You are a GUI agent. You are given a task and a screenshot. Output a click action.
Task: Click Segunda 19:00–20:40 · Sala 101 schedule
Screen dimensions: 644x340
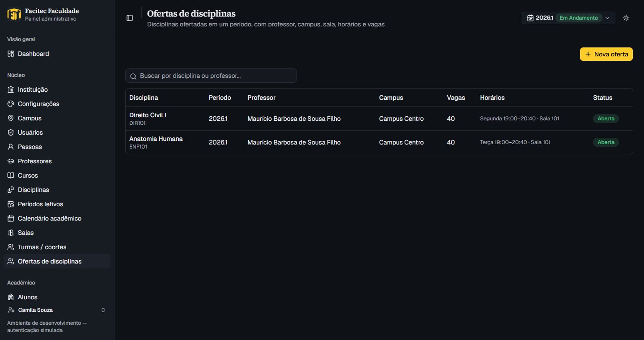(x=520, y=119)
